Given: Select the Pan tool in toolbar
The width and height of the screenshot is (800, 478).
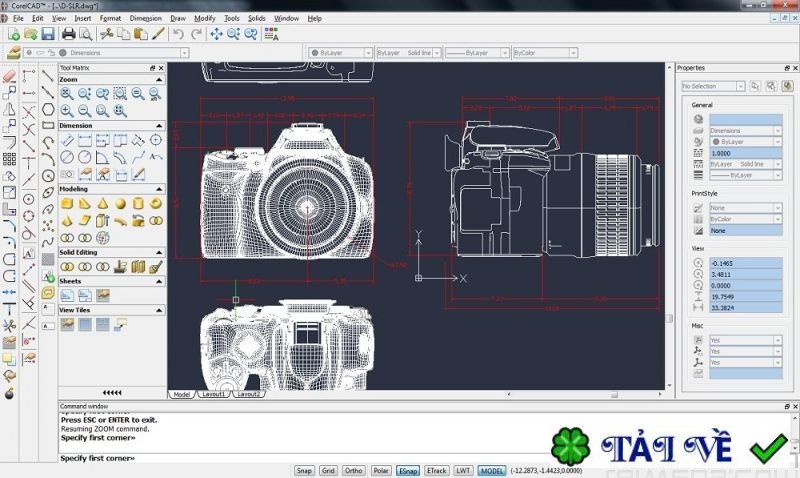Looking at the screenshot, I should [x=215, y=34].
